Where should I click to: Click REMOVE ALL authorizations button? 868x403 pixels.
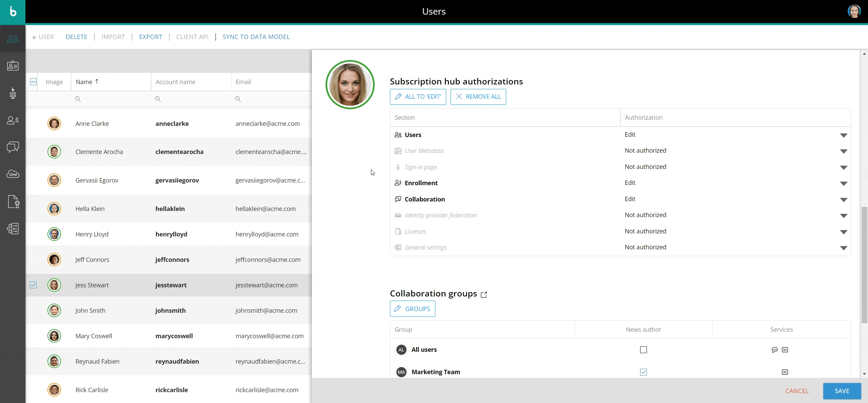tap(478, 97)
